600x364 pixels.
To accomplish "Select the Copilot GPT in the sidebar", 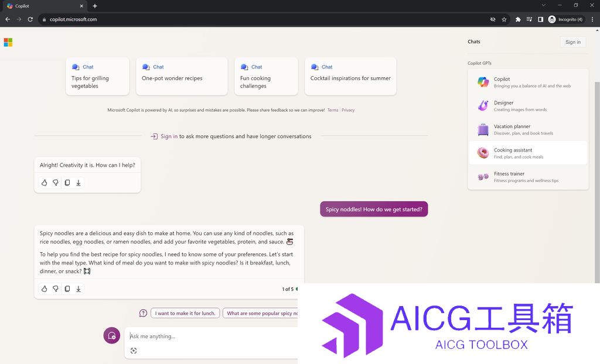I will point(528,82).
